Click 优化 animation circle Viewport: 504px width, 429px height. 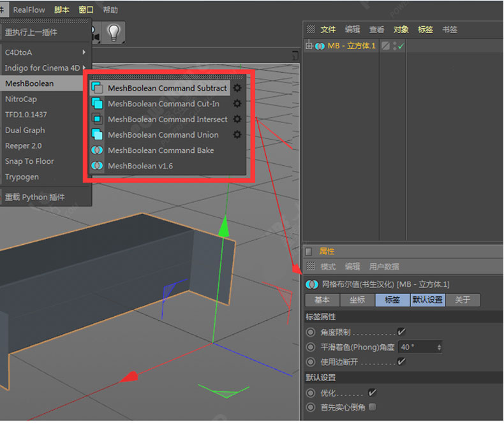coord(311,393)
